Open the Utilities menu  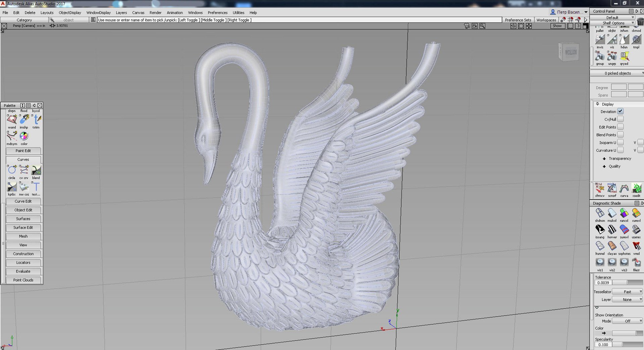pyautogui.click(x=238, y=12)
